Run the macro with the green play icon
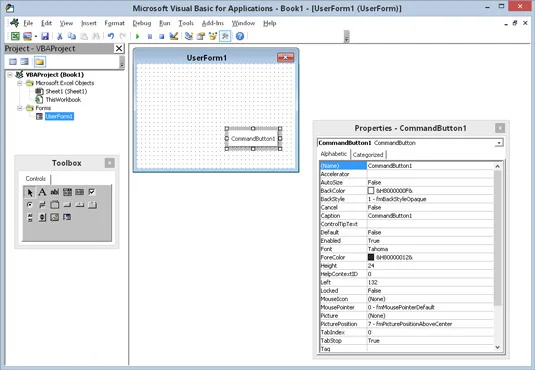 [x=138, y=36]
